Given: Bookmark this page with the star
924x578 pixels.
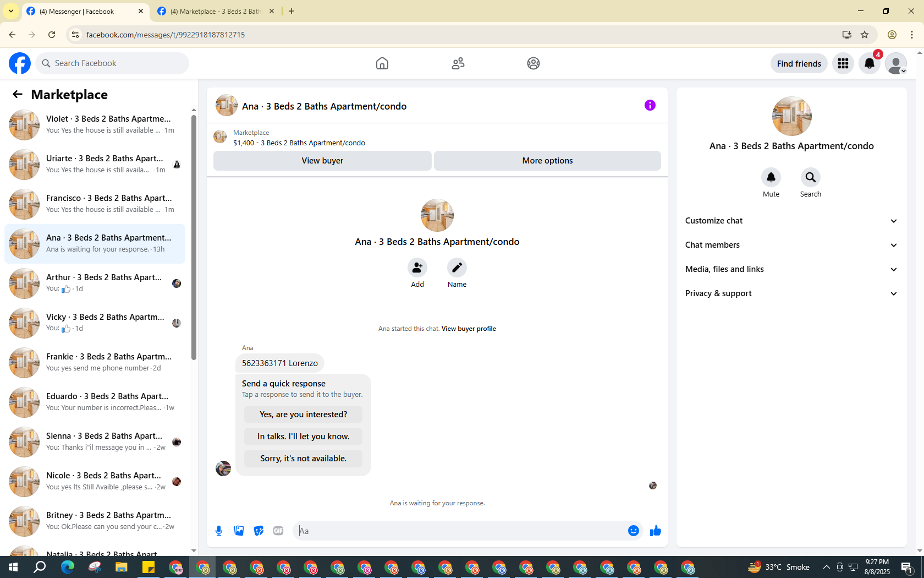Looking at the screenshot, I should [865, 35].
